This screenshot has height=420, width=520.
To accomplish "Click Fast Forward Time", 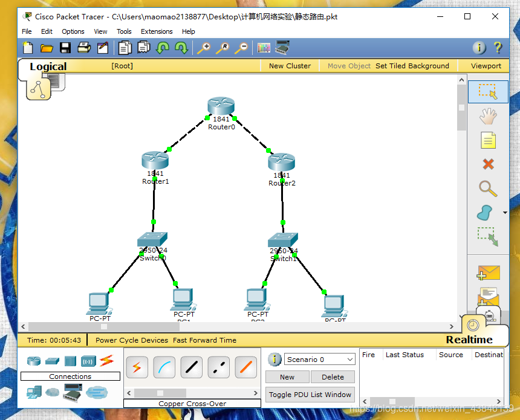I will pyautogui.click(x=204, y=340).
